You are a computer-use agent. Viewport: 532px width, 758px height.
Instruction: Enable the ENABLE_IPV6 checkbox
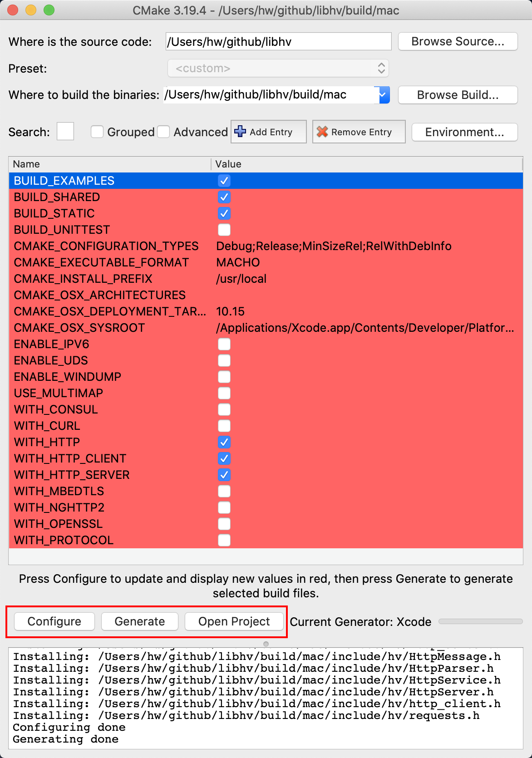point(224,344)
